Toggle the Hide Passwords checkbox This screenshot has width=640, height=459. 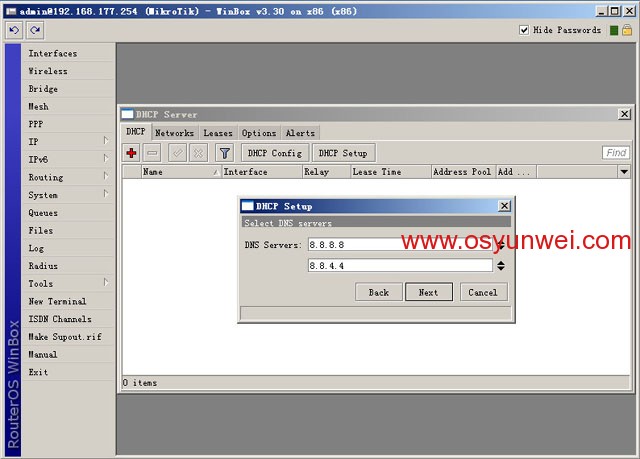pos(524,30)
